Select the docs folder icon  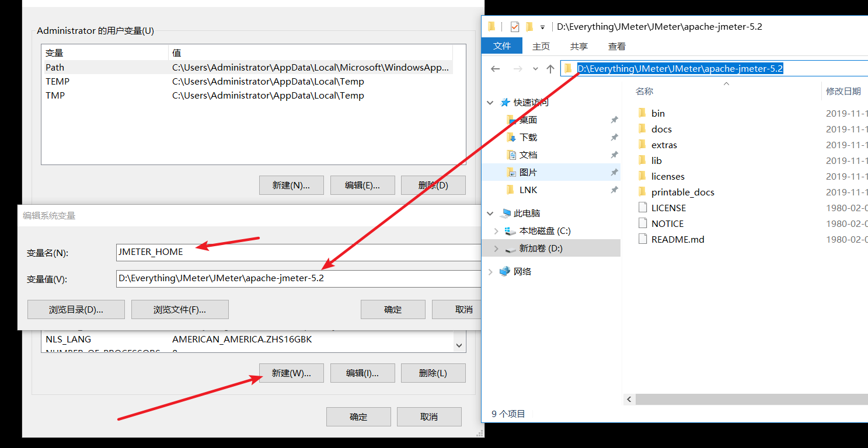(643, 129)
